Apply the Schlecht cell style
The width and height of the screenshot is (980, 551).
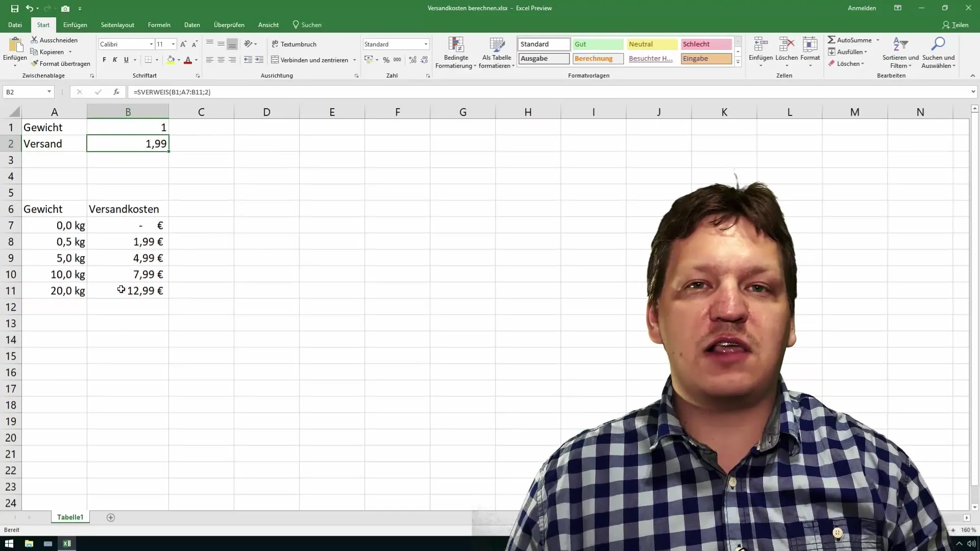[x=706, y=44]
